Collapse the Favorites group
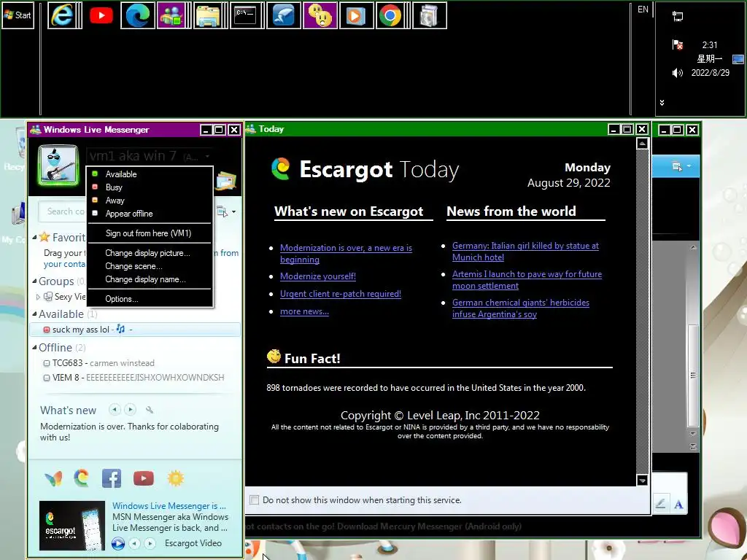Viewport: 747px width, 560px height. [x=34, y=237]
